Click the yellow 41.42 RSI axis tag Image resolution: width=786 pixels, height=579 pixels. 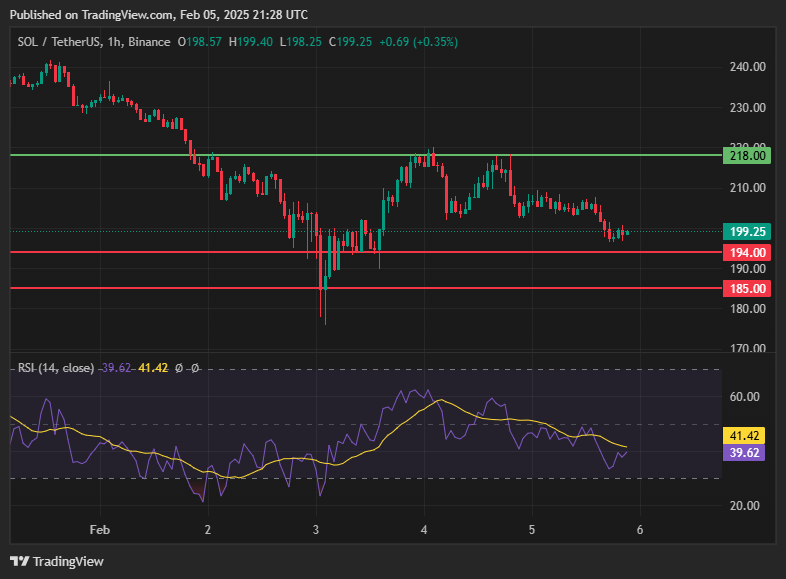(748, 437)
